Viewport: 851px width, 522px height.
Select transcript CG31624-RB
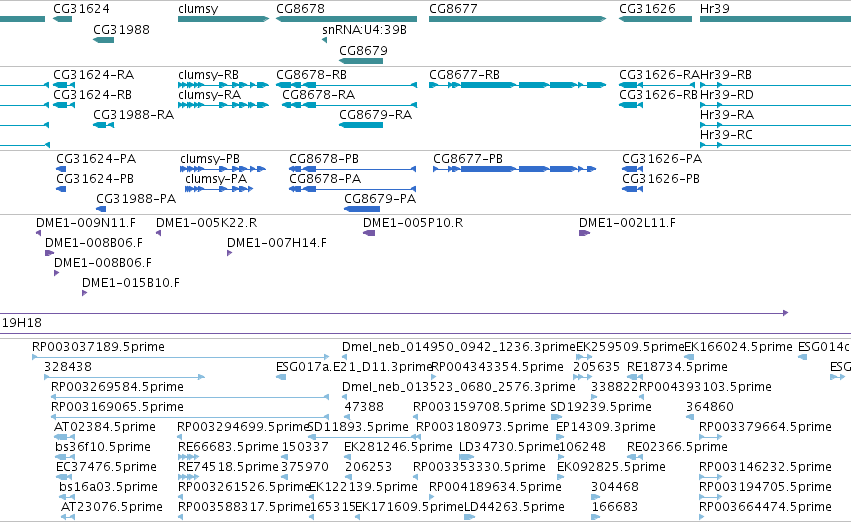(x=92, y=95)
